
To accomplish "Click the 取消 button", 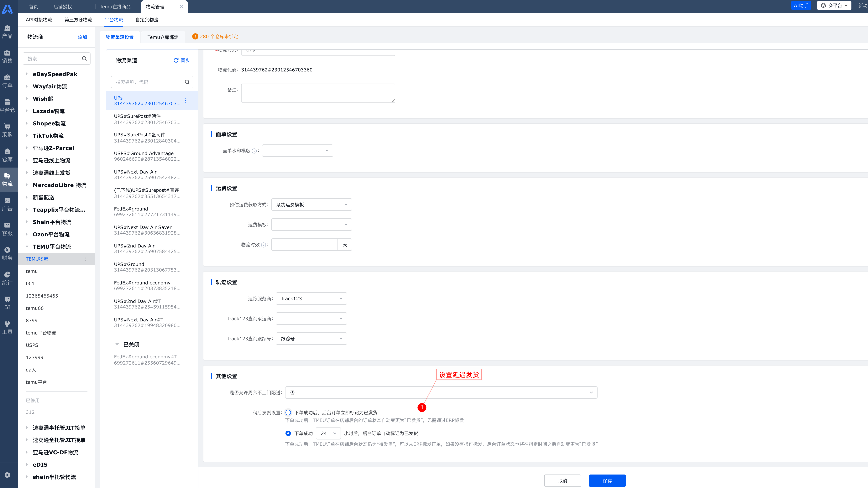I will point(562,481).
